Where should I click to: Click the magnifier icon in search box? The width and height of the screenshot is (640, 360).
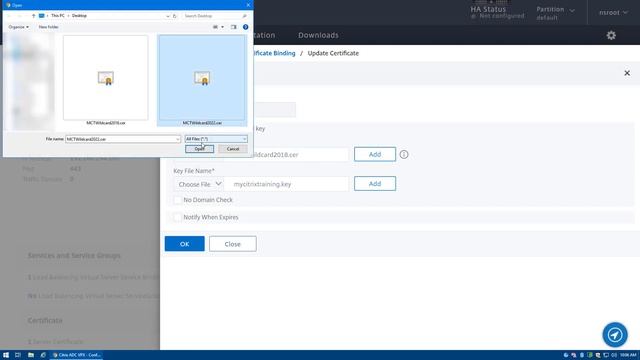click(x=244, y=16)
